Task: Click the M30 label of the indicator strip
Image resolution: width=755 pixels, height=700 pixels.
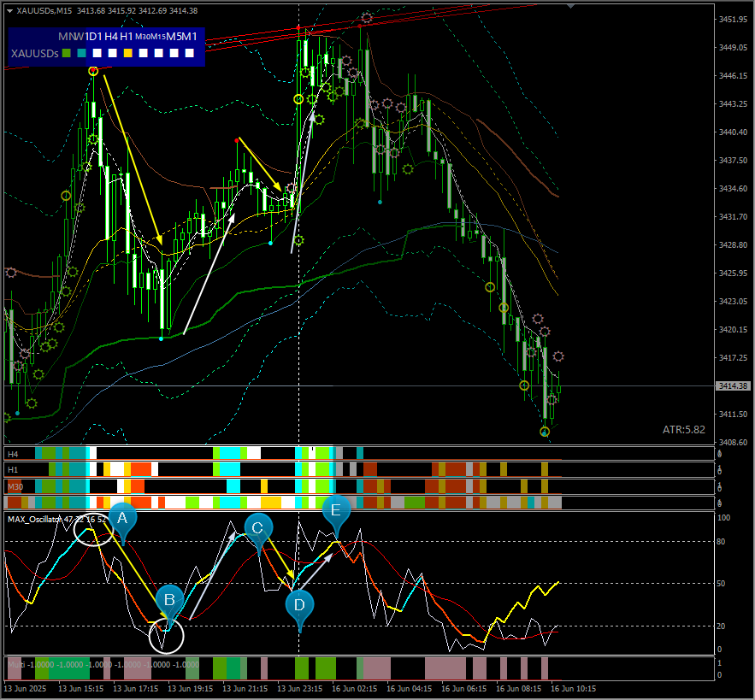Action: coord(15,486)
